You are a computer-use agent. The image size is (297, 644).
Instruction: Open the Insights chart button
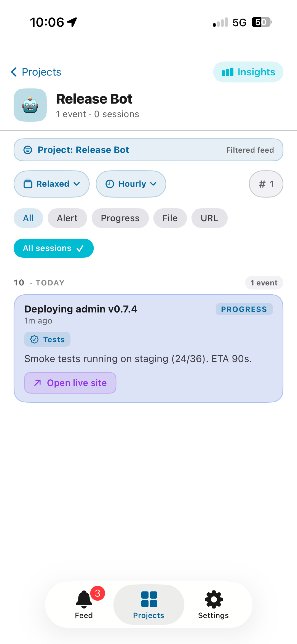[x=248, y=72]
